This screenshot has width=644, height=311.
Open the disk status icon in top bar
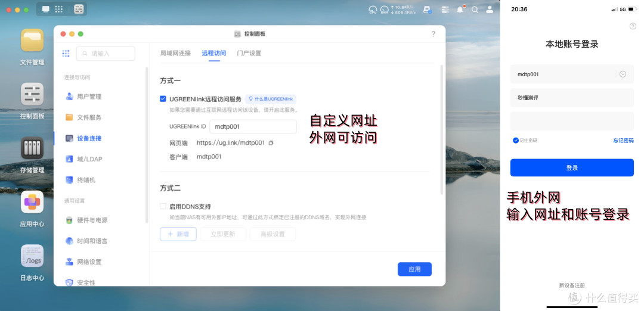tap(428, 10)
